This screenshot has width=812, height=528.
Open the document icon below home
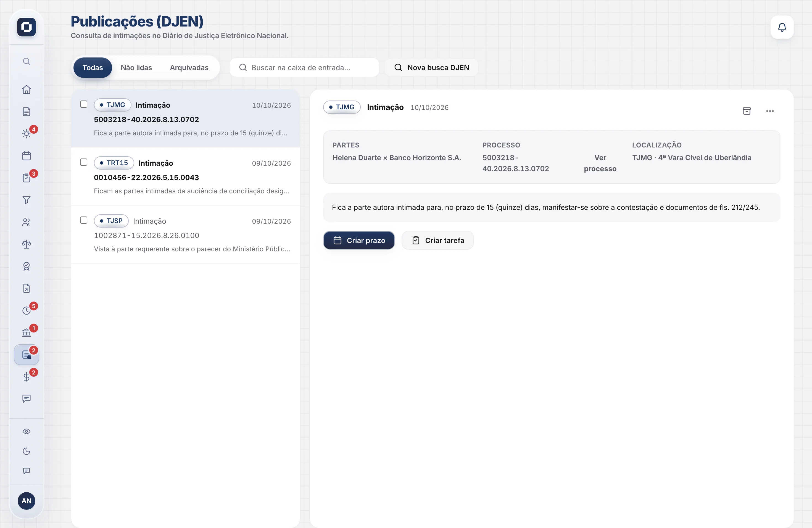26,112
